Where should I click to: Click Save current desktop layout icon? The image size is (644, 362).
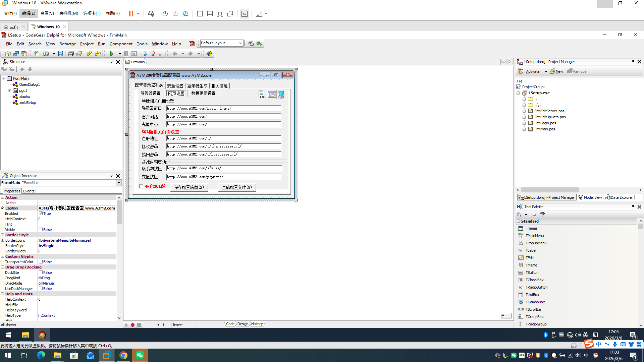251,43
